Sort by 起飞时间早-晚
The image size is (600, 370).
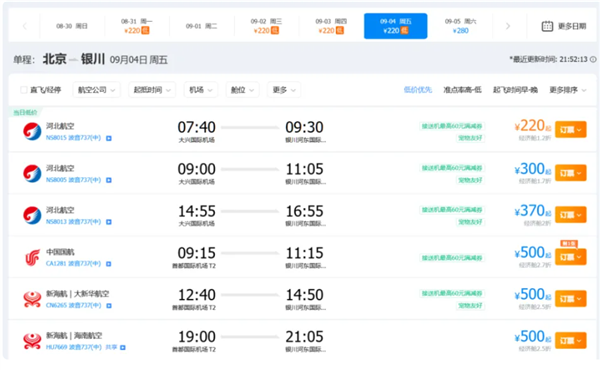pyautogui.click(x=515, y=90)
